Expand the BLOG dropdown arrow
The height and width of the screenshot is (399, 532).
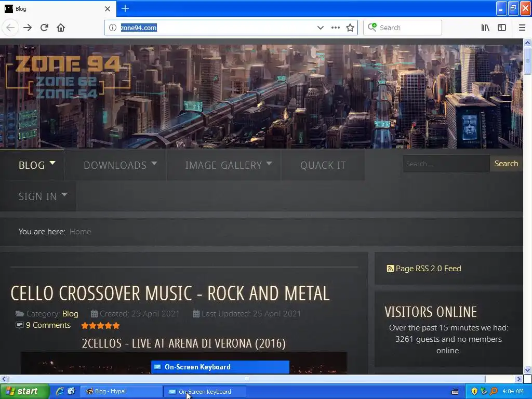click(52, 163)
